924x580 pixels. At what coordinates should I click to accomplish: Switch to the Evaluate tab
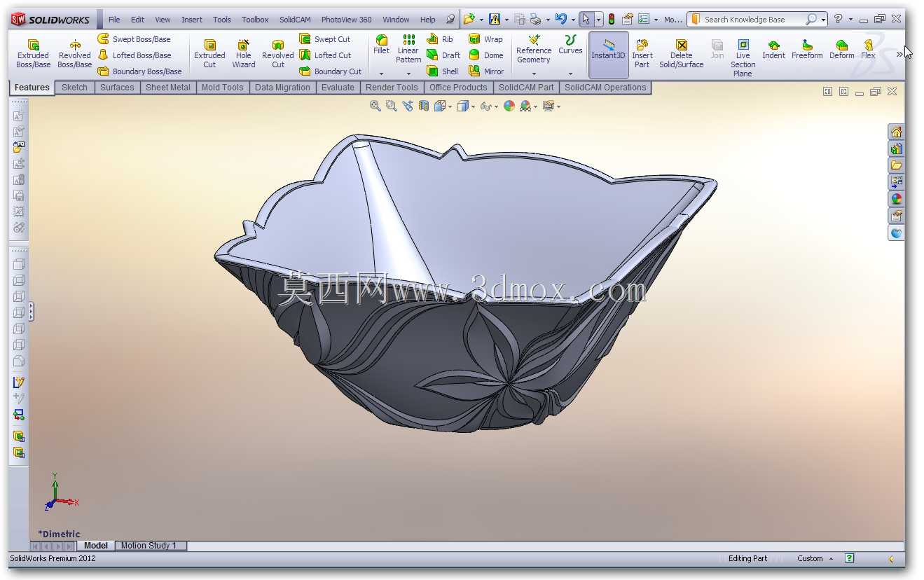click(338, 88)
